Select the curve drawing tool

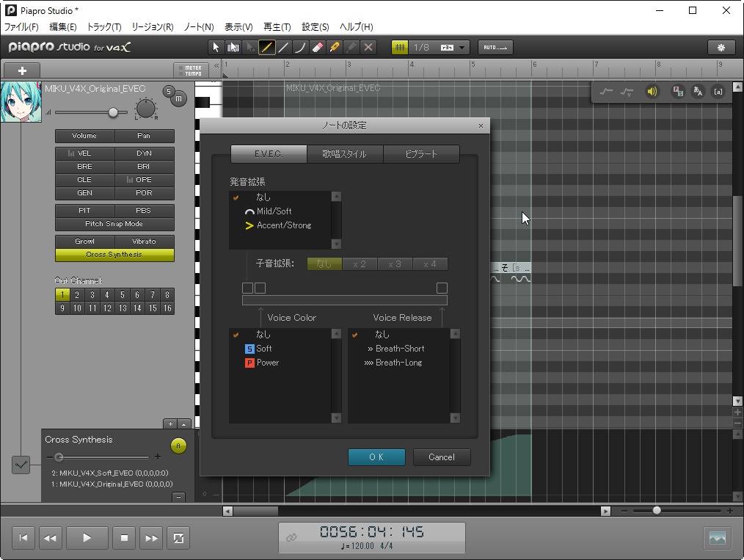click(x=300, y=48)
